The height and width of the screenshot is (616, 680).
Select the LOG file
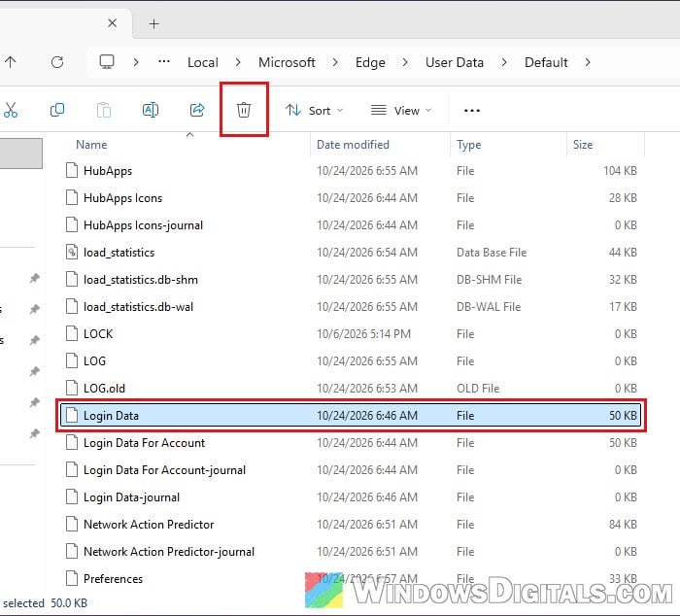point(352,361)
